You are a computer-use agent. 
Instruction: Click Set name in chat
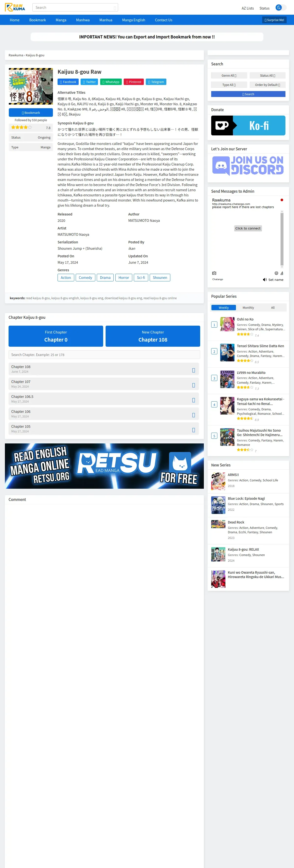pyautogui.click(x=276, y=280)
